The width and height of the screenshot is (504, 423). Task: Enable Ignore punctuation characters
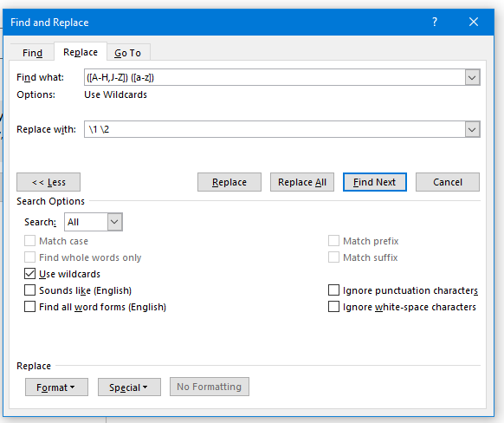pos(333,290)
